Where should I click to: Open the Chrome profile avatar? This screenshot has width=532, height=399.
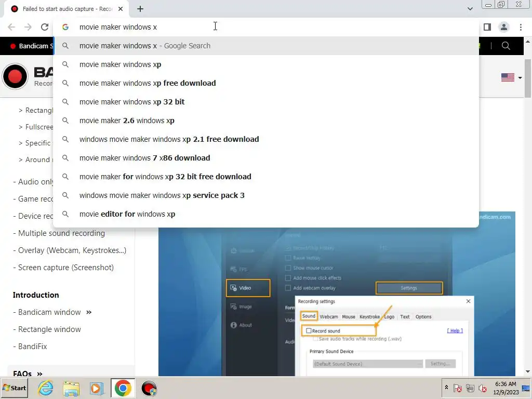click(x=504, y=27)
